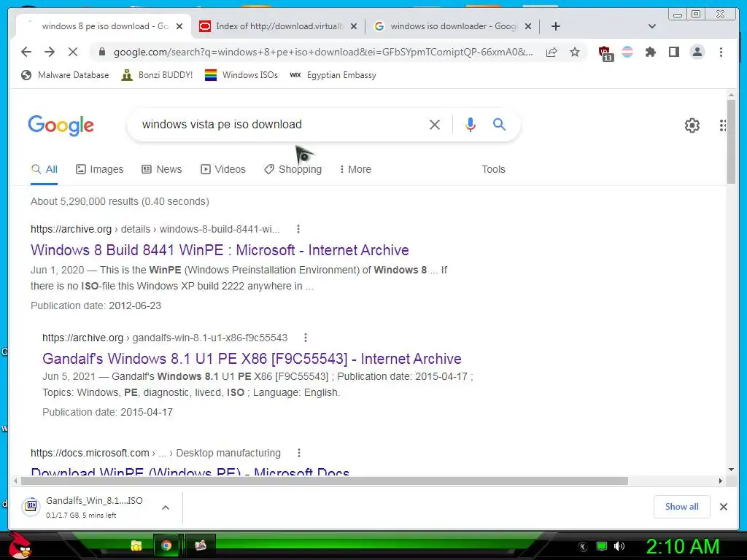Viewport: 747px width, 560px height.
Task: Open the Bonzi BUDDY! bookmark
Action: (157, 75)
